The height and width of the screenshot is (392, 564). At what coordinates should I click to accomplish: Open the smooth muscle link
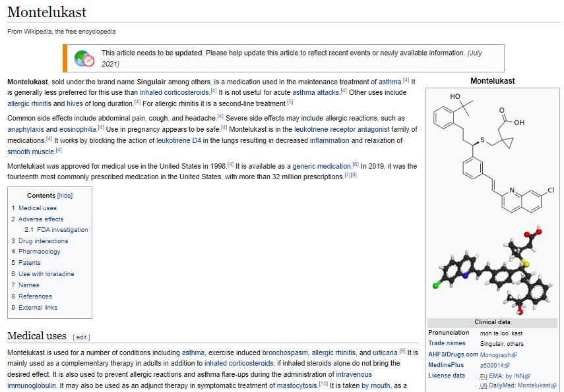(x=30, y=152)
